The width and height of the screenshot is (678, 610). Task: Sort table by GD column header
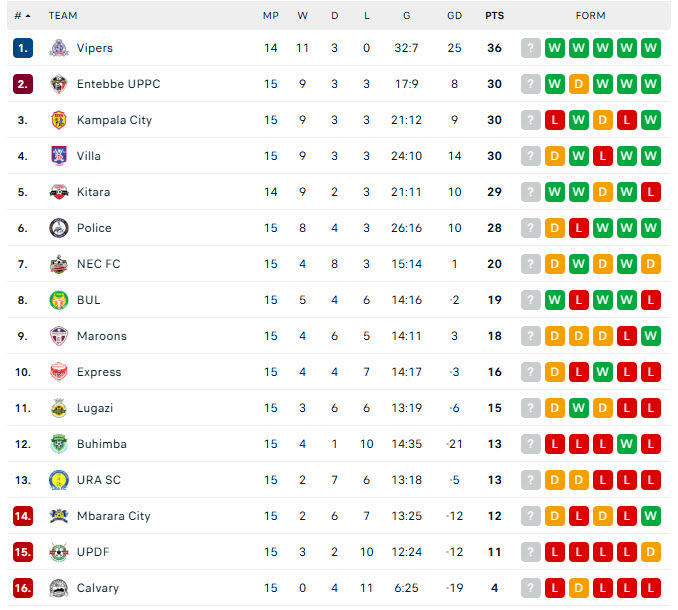click(x=454, y=16)
